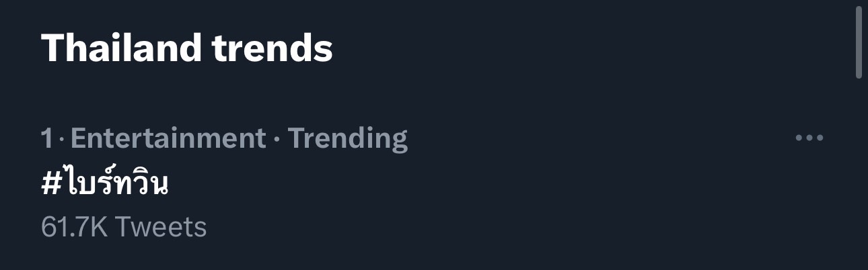Click the vertical scrollbar thumb
Screen dimensions: 868x270
(x=859, y=44)
